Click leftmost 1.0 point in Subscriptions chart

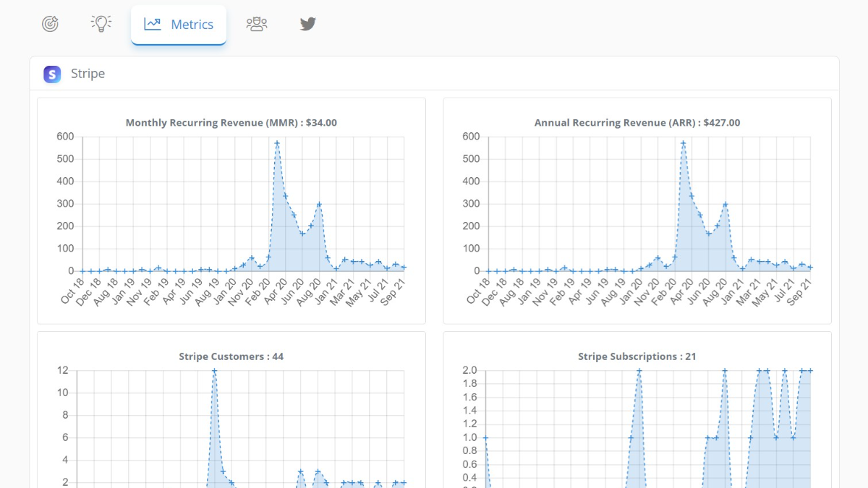click(485, 437)
